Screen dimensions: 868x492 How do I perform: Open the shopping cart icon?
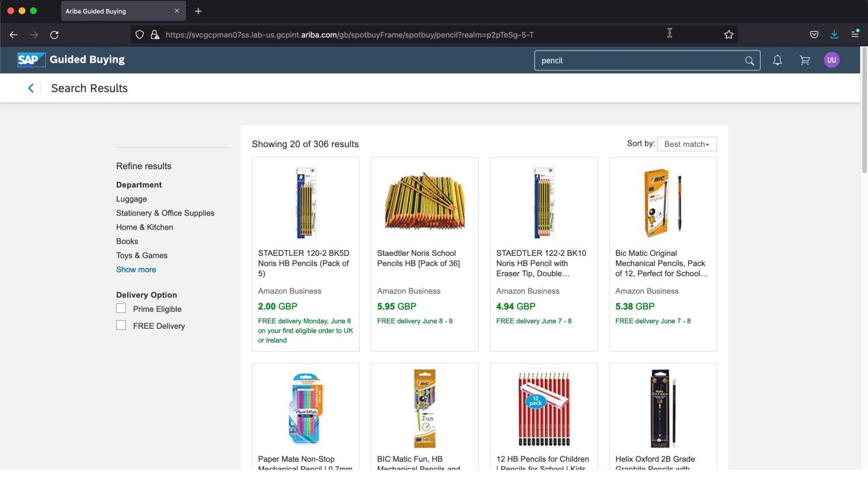coord(804,60)
